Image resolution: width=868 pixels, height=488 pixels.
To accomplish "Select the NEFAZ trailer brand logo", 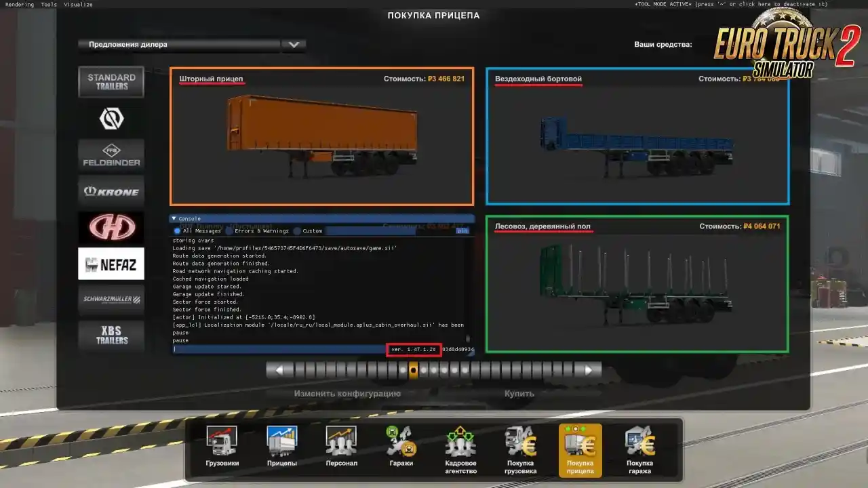I will pos(111,264).
